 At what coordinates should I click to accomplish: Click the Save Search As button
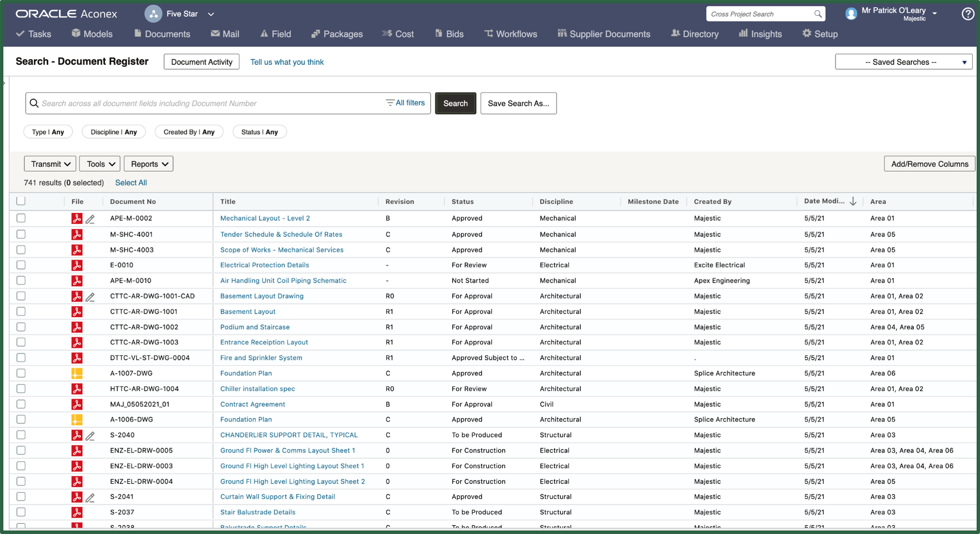click(518, 103)
